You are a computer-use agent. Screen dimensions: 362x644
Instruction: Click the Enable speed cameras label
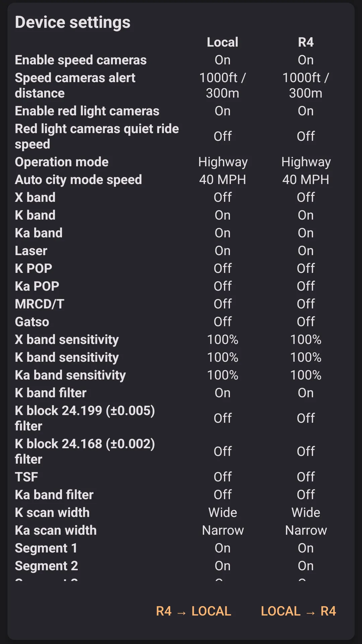click(x=81, y=60)
